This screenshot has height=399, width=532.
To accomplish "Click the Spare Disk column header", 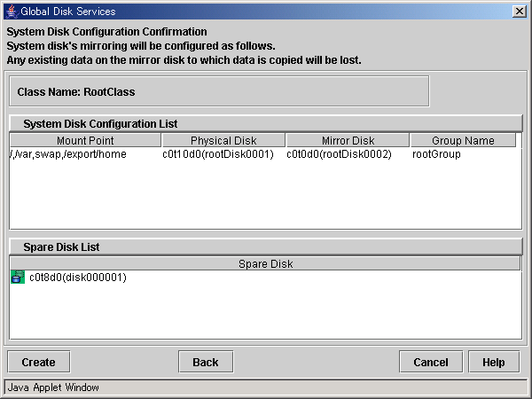I will point(265,263).
